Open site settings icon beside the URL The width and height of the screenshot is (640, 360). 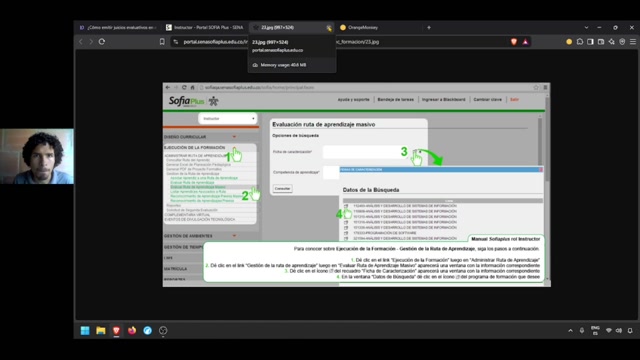click(x=176, y=42)
